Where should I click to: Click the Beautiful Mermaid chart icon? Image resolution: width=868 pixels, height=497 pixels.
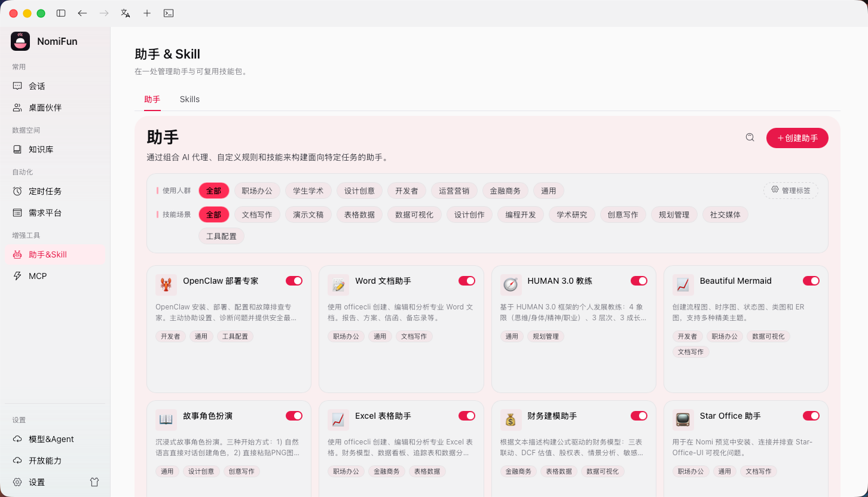683,285
